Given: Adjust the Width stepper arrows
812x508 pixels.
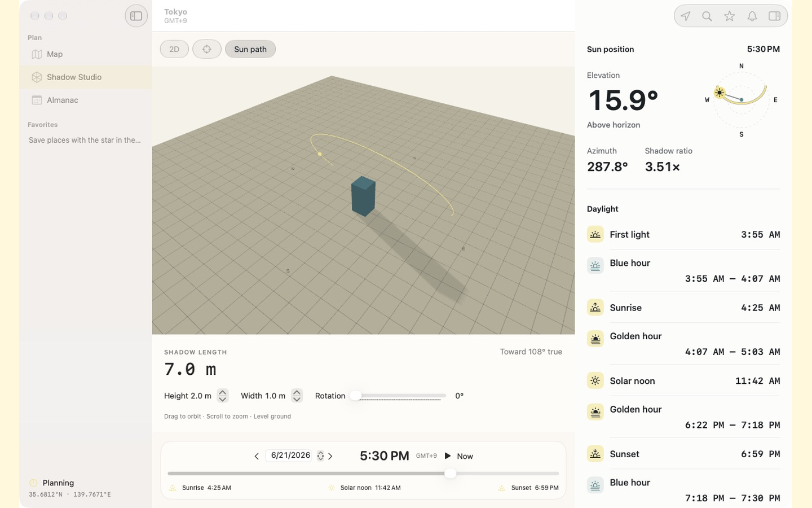Looking at the screenshot, I should [x=297, y=396].
